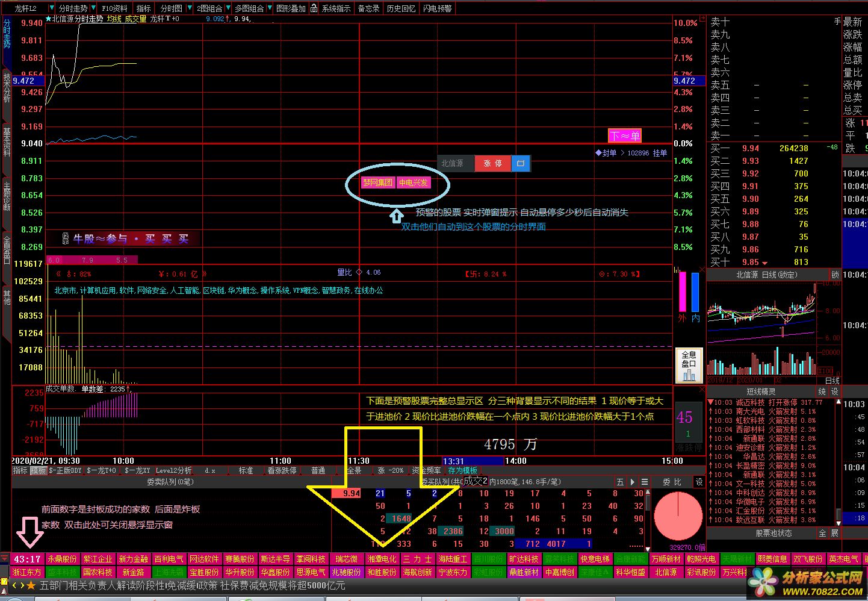Screen dimensions: 868x601
Task: Click the 中电兴发 alert popup tag
Action: click(414, 182)
